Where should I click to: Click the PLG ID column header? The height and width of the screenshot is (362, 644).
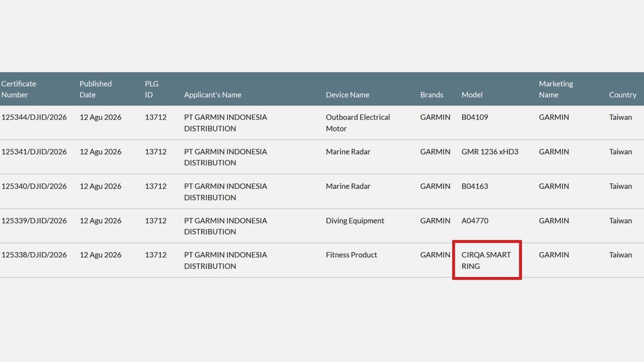(x=152, y=89)
